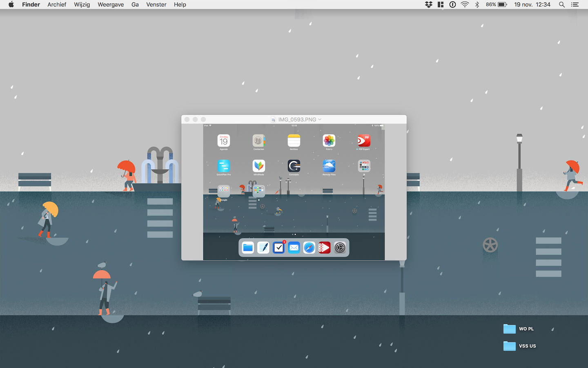This screenshot has height=368, width=588.
Task: Open the Archief menu
Action: coord(57,4)
